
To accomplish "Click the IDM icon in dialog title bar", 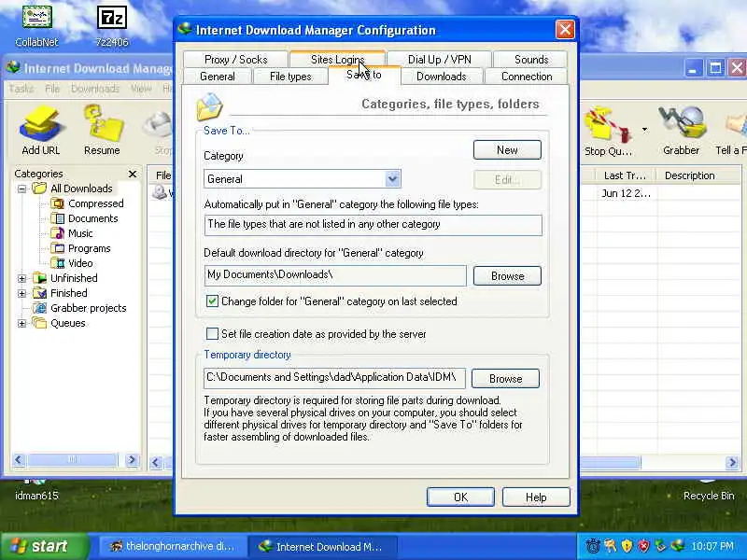I will (x=185, y=29).
